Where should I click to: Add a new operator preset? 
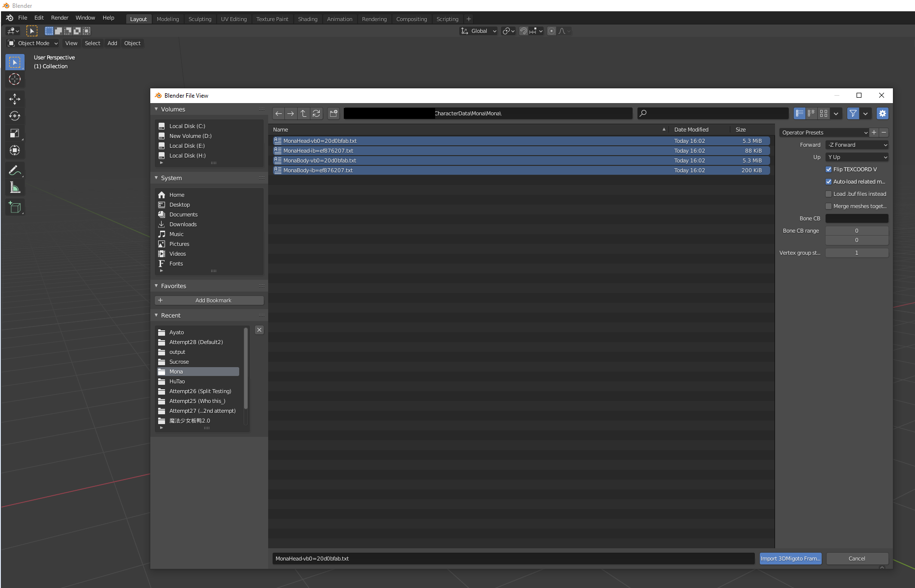coord(874,133)
